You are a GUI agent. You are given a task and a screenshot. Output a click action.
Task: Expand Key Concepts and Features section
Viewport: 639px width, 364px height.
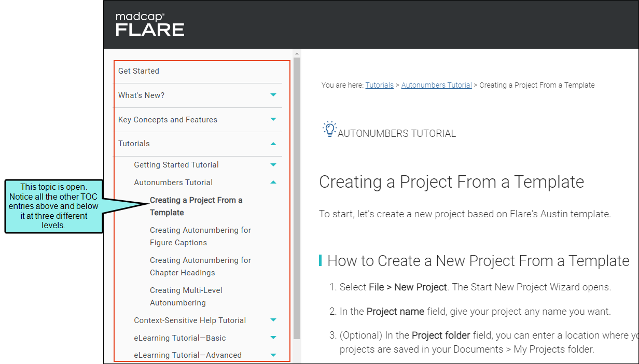[x=273, y=119]
